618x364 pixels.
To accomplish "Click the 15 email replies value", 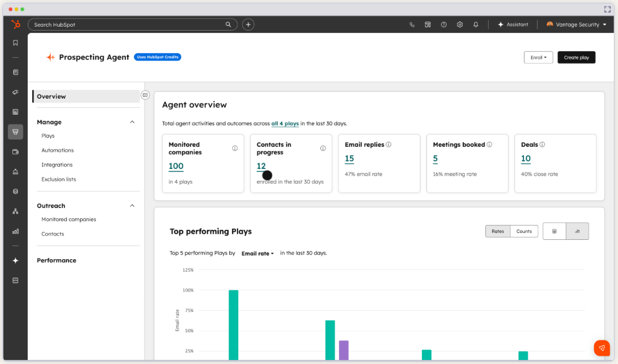I will pos(349,158).
